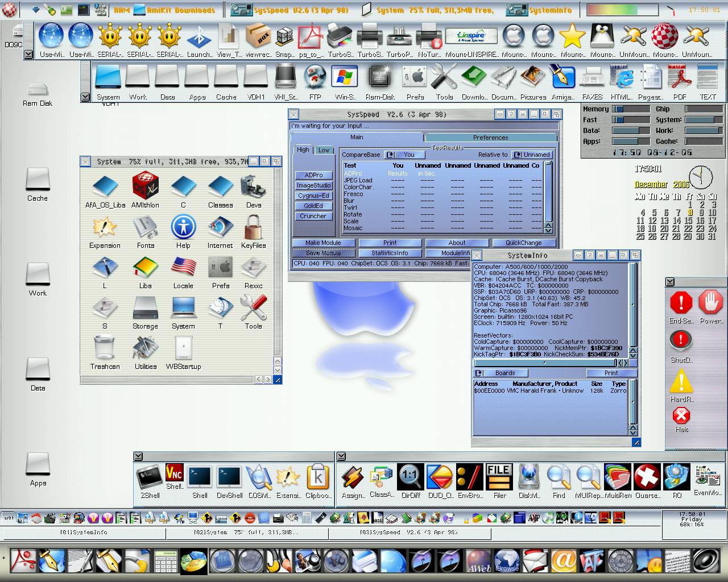Open the Fonts drawer icon

[x=145, y=227]
